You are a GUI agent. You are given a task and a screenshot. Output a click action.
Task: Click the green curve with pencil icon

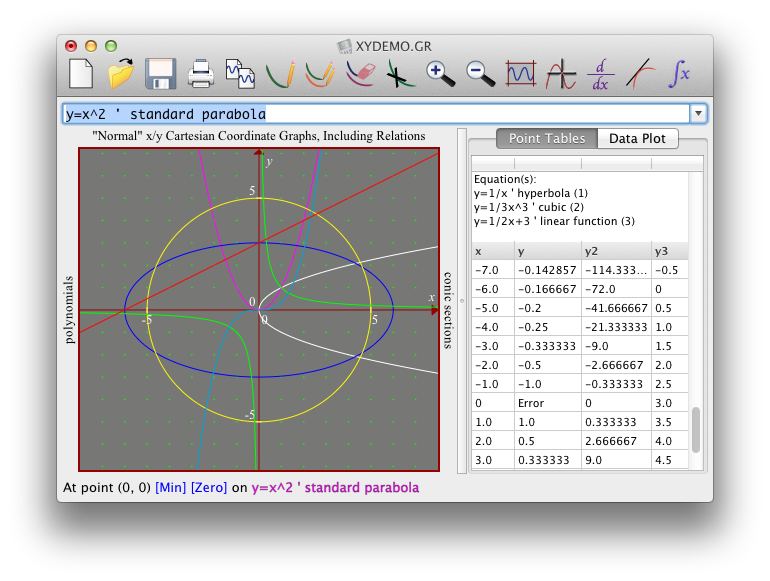coord(280,74)
